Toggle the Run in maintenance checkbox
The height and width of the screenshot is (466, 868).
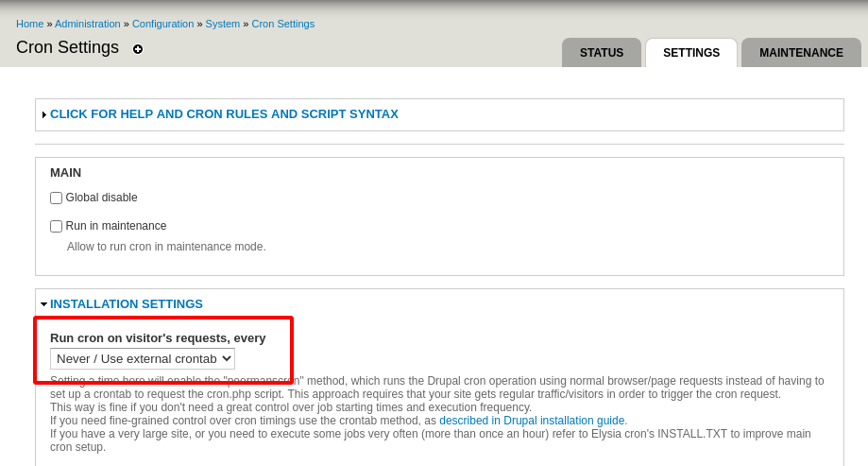pos(57,227)
